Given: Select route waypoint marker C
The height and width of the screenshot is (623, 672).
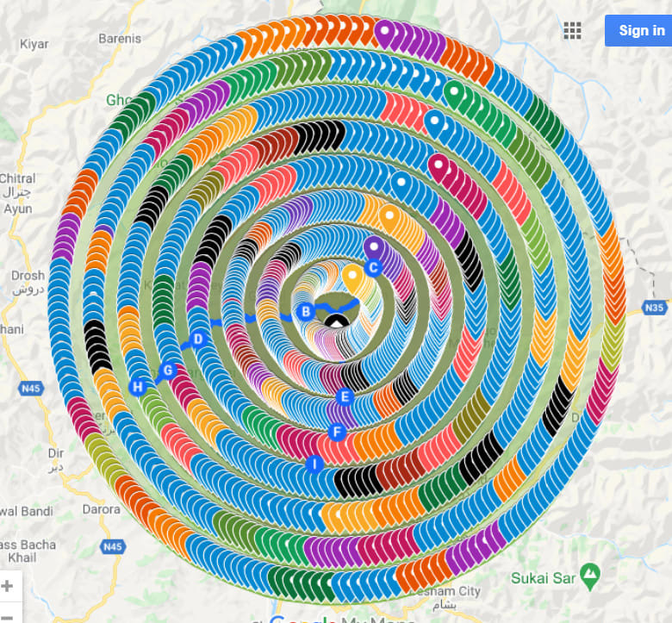Looking at the screenshot, I should [373, 267].
